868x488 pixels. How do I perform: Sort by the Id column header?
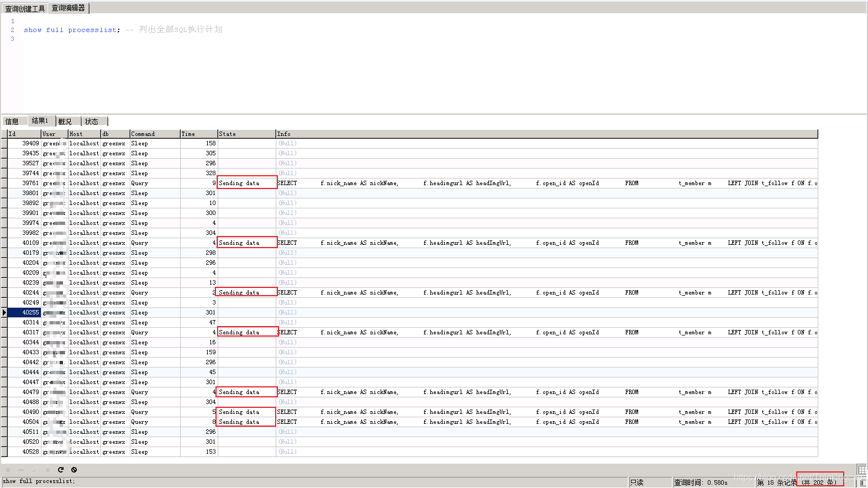[24, 134]
